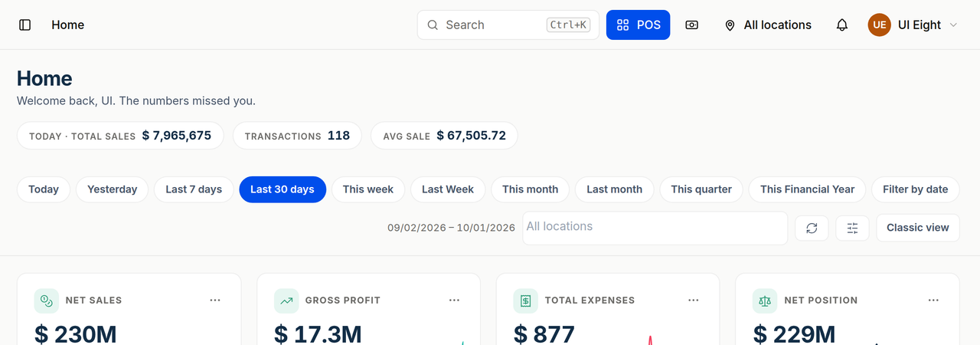The image size is (980, 345).
Task: Open Net Position card options menu
Action: coord(933,301)
